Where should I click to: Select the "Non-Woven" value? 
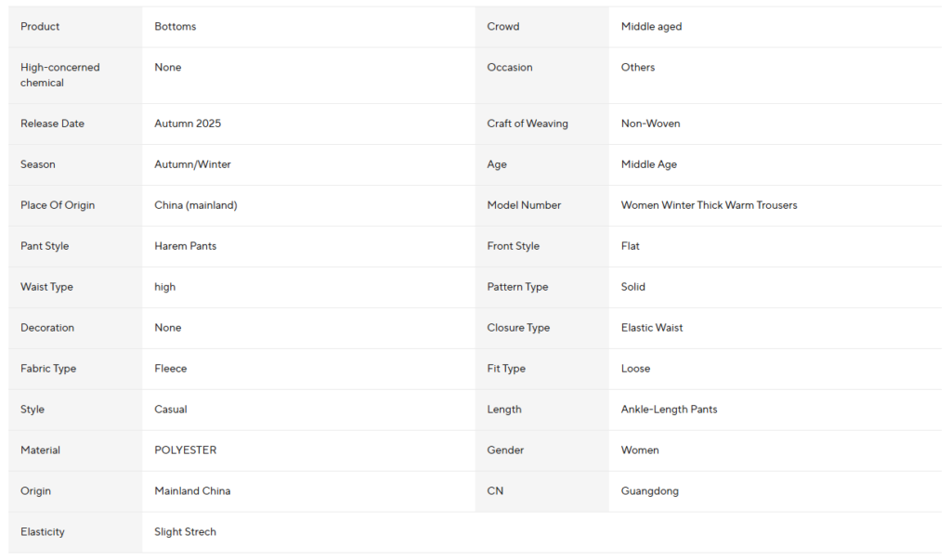tap(650, 124)
